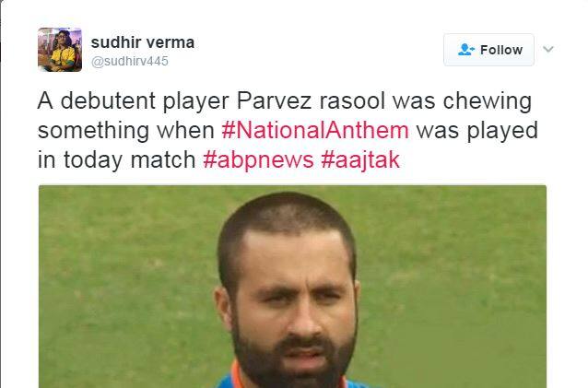Expand the tweet options chevron menu

click(547, 49)
